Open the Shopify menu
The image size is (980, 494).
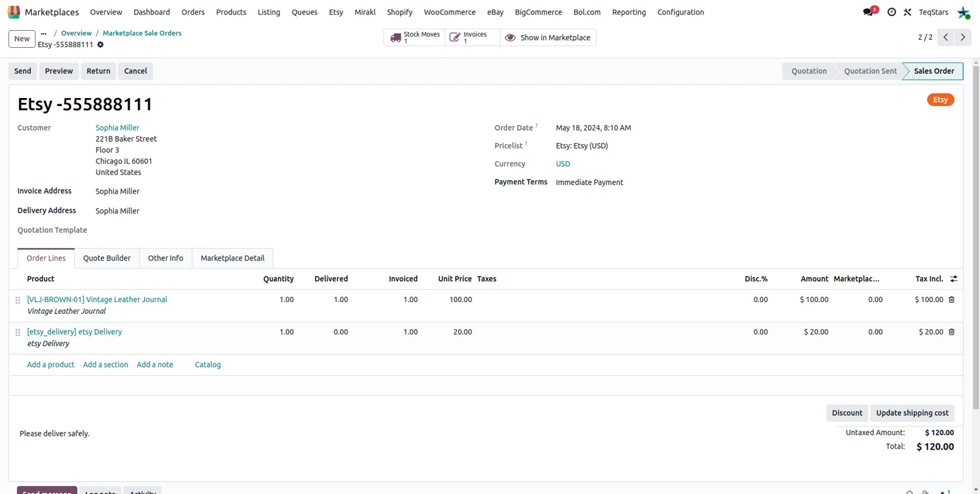[x=399, y=12]
